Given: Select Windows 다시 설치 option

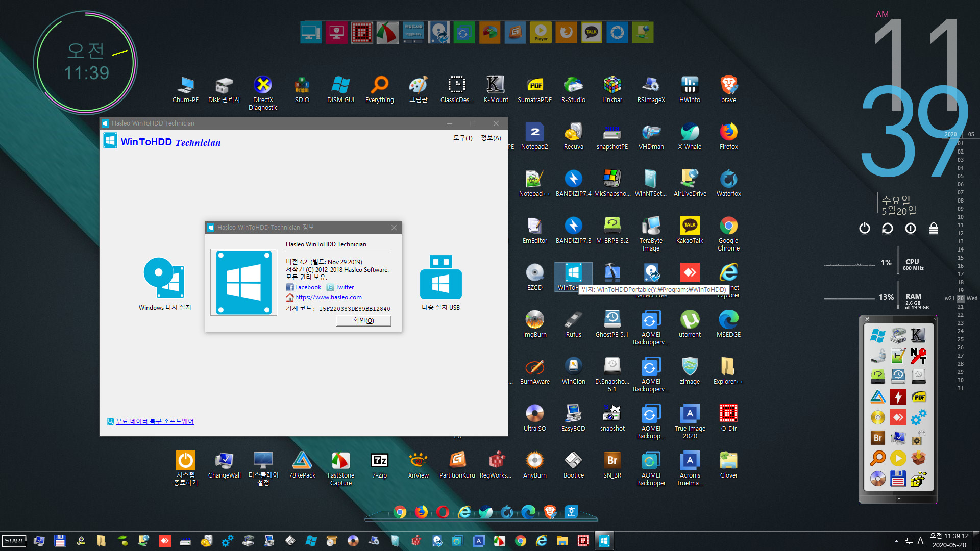Looking at the screenshot, I should 164,284.
